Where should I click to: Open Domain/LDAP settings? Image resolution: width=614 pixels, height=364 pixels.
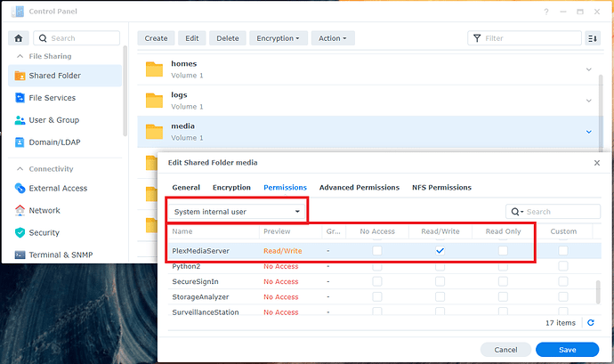click(x=65, y=142)
